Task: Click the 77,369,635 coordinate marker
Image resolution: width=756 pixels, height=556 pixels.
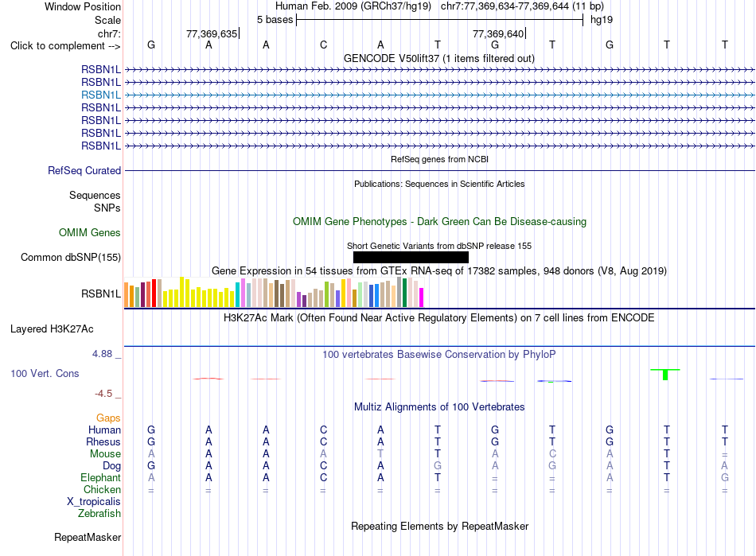Action: 212,33
